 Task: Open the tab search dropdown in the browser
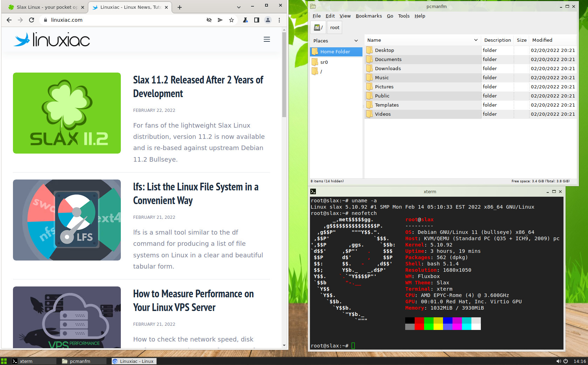coord(239,7)
